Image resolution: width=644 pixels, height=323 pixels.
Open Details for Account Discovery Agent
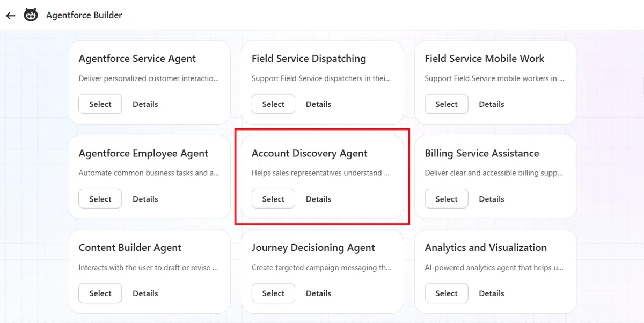pyautogui.click(x=318, y=199)
